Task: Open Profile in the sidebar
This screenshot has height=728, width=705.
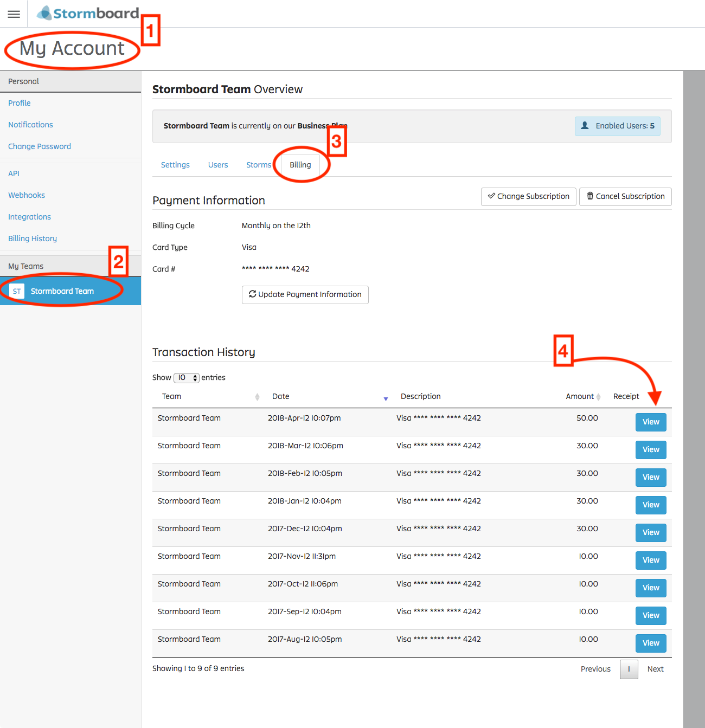Action: [20, 103]
